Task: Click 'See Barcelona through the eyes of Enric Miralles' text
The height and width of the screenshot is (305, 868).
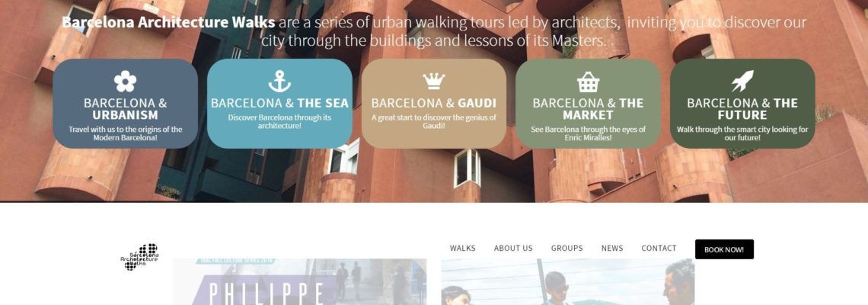Action: pyautogui.click(x=588, y=133)
